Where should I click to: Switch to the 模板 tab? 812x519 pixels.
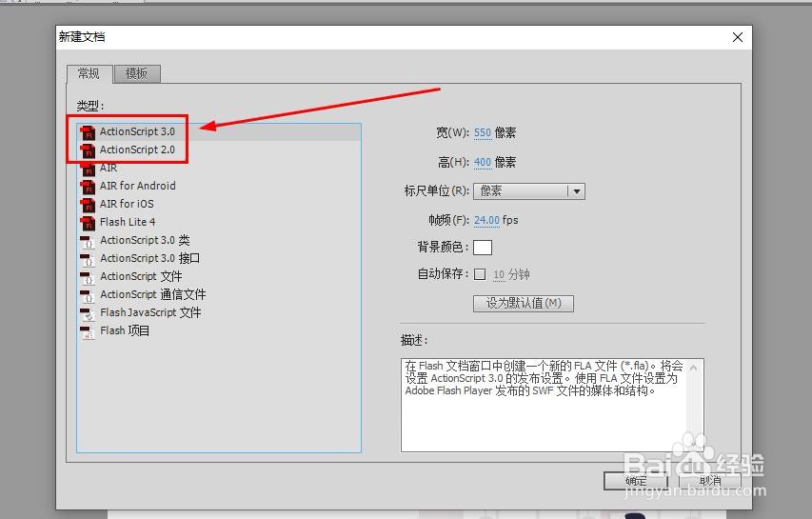pos(137,73)
